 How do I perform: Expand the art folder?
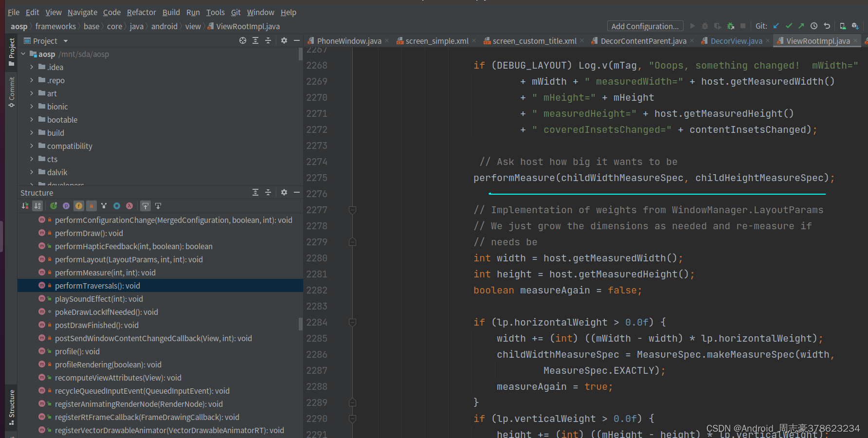click(32, 93)
